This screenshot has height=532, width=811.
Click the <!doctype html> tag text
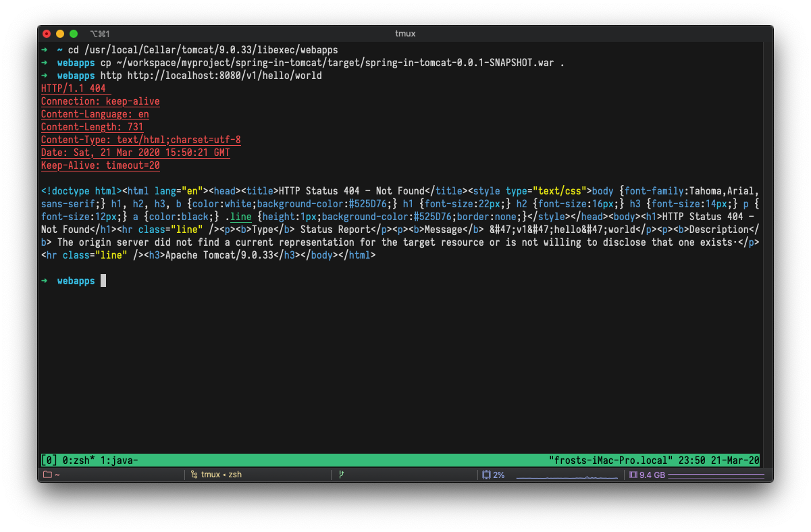pos(82,191)
